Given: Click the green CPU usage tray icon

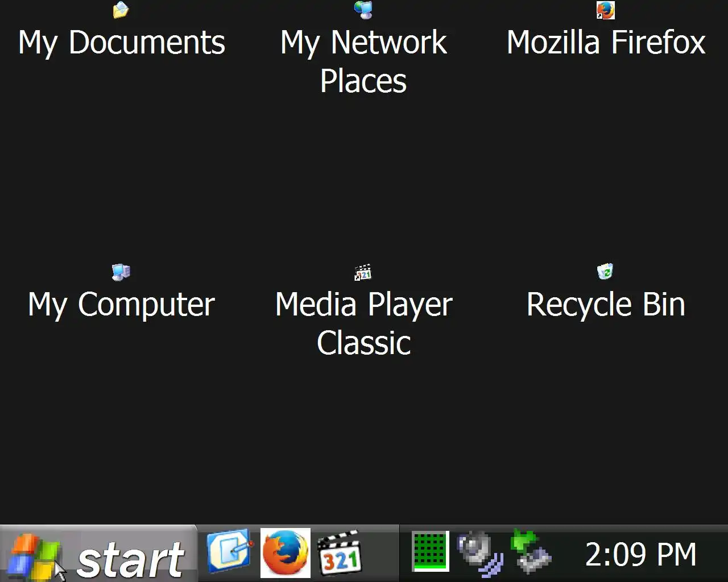Looking at the screenshot, I should 431,551.
